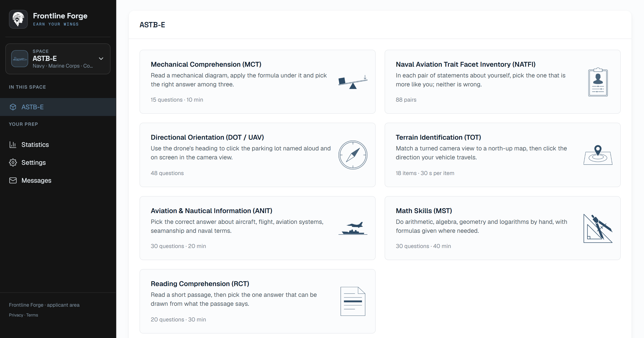Click the 'IN THIS SPACE' section label
Screen dimensions: 644x338
click(28, 87)
